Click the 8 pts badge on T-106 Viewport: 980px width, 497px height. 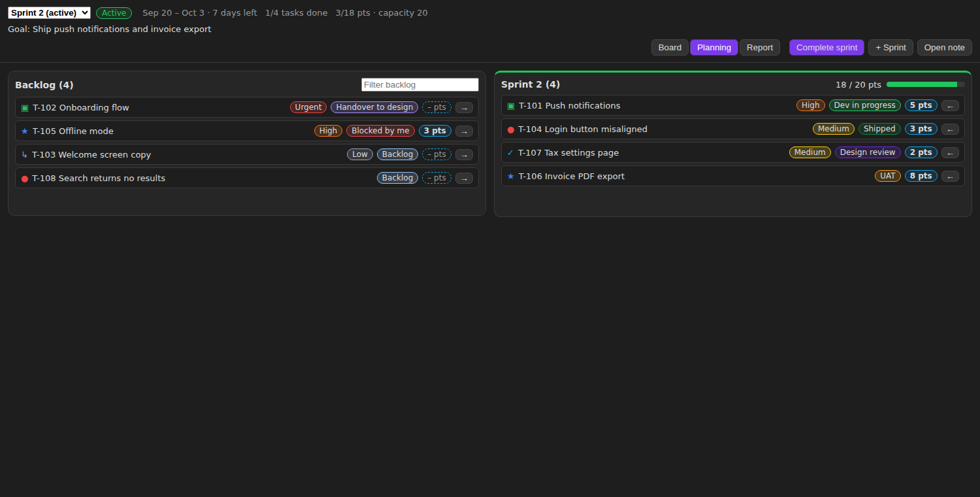(921, 176)
